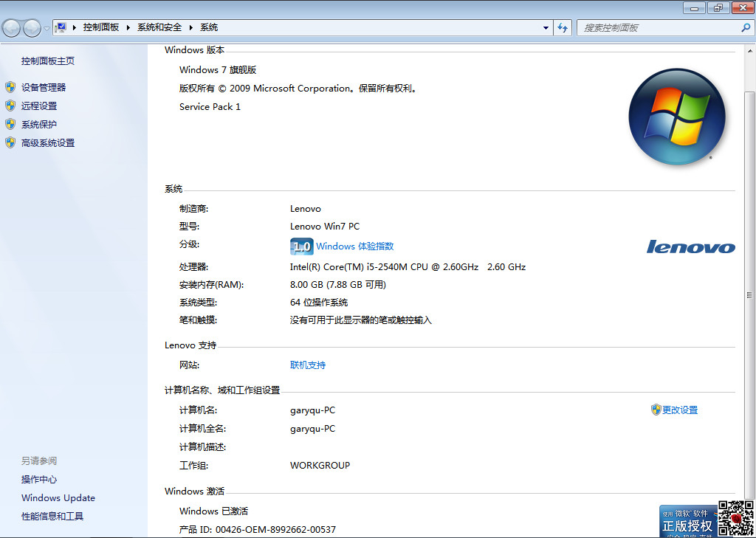This screenshot has width=756, height=538.
Task: Click the vertical scrollbar thumb
Action: tap(750, 294)
